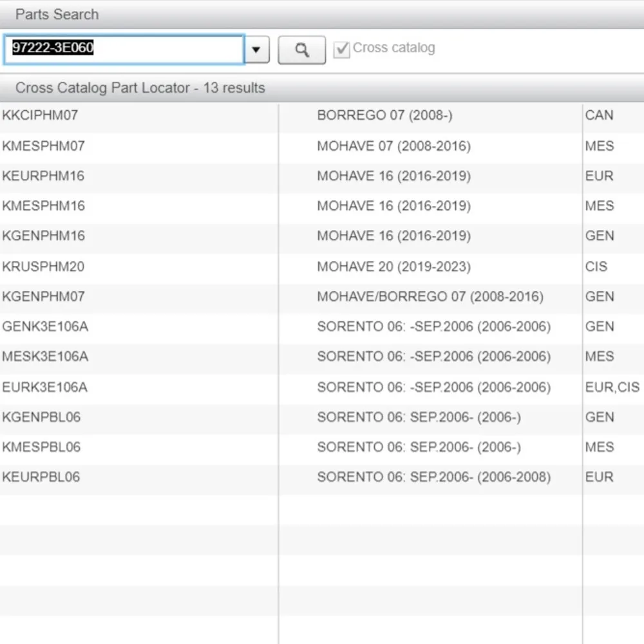Click the CIS region in the KRUSPHM20 row
This screenshot has height=644, width=644.
click(596, 267)
